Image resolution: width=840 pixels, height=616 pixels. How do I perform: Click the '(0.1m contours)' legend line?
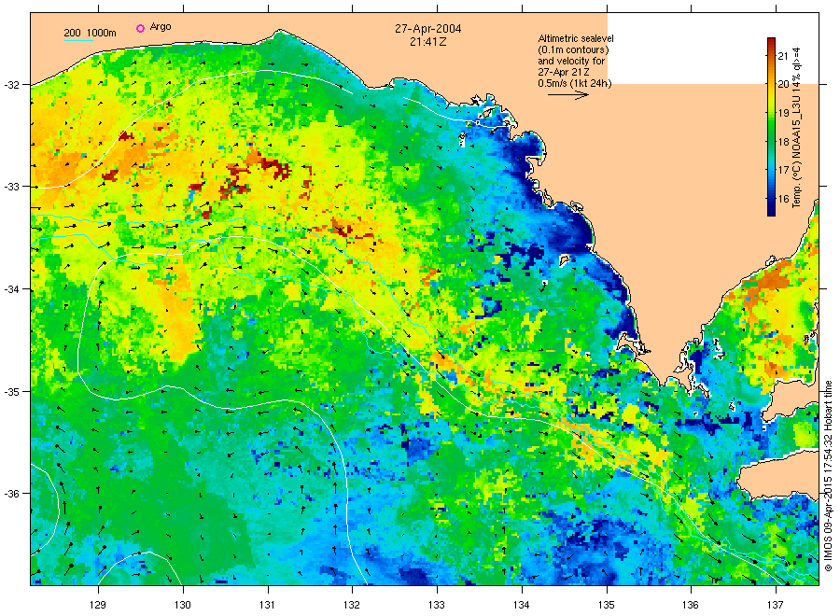573,49
